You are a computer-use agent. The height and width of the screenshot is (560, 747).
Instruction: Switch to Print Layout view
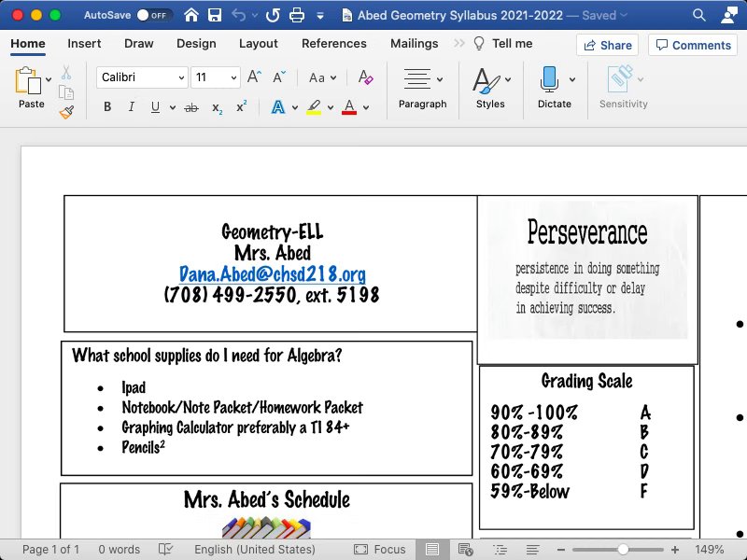click(432, 550)
